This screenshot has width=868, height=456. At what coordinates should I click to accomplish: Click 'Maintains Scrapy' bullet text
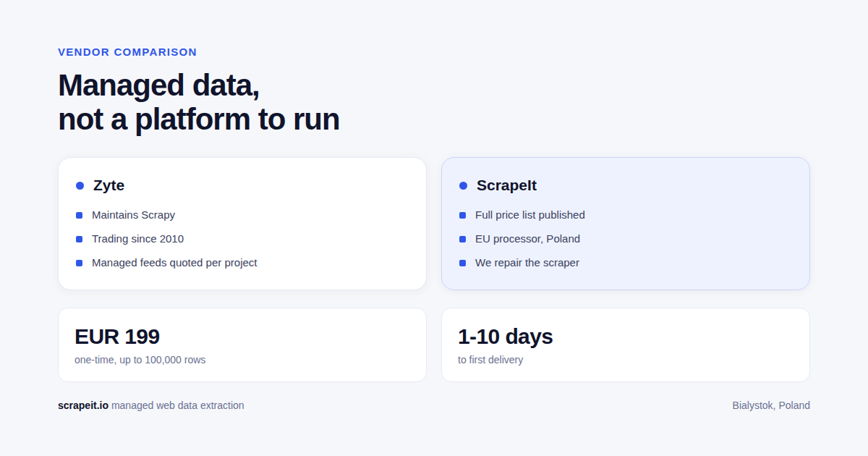click(x=133, y=215)
